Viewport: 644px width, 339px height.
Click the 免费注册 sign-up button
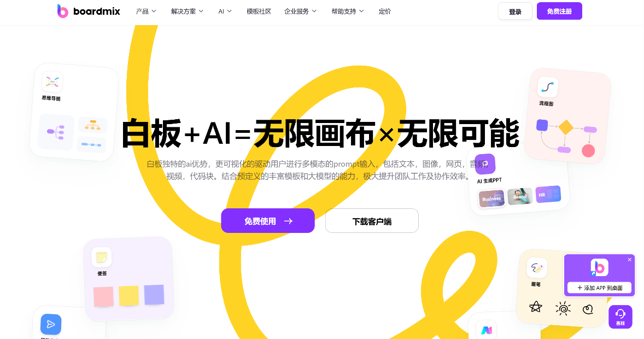pos(559,11)
